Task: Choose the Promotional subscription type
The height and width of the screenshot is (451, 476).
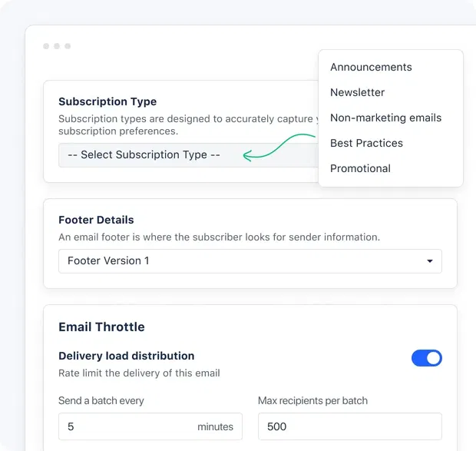Action: pos(360,168)
